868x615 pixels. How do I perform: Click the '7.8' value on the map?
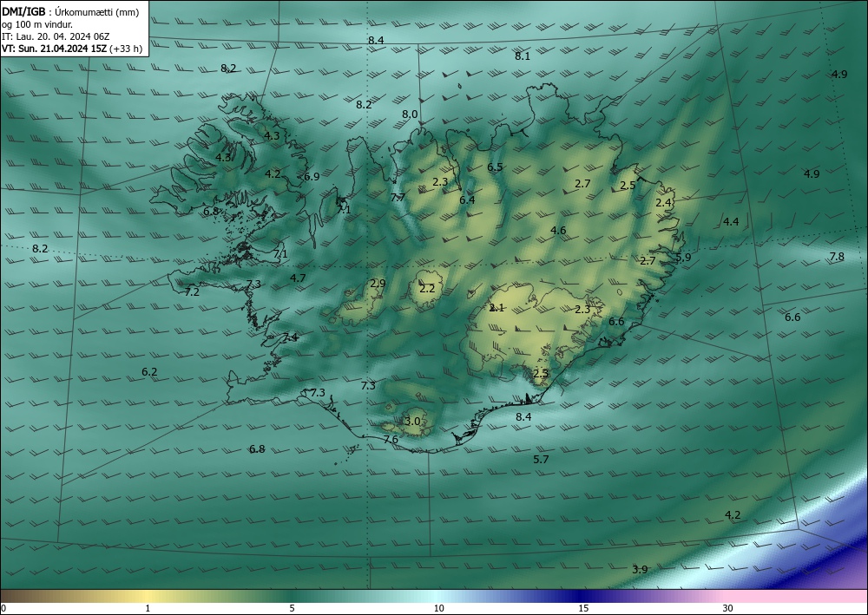pyautogui.click(x=837, y=256)
